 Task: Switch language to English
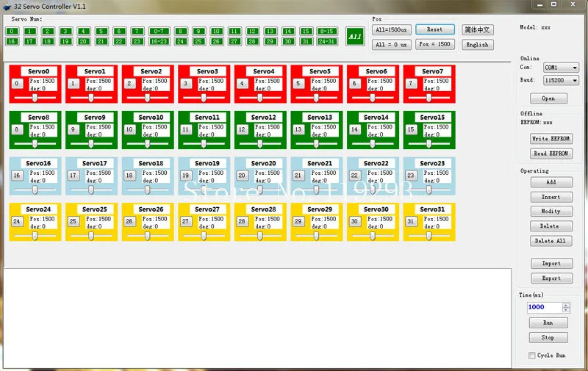(x=477, y=45)
